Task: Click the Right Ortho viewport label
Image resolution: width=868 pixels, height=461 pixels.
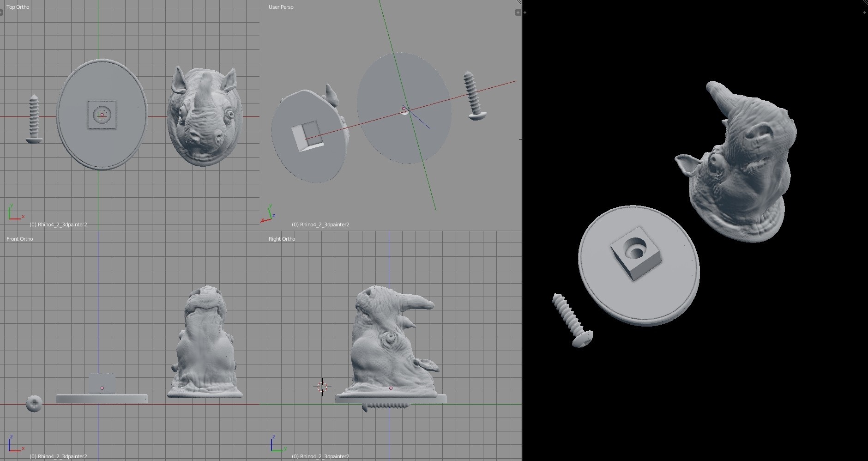Action: point(282,239)
